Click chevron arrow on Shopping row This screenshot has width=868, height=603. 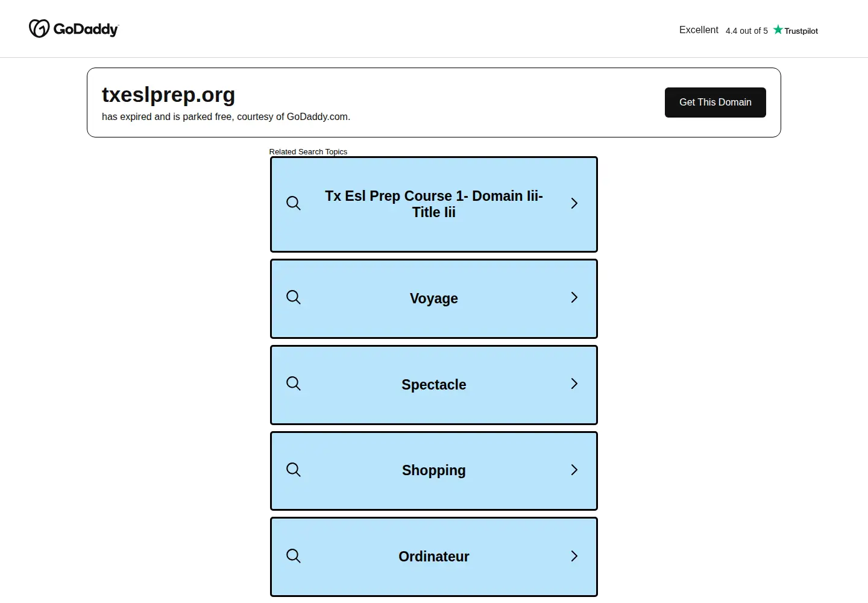point(574,470)
